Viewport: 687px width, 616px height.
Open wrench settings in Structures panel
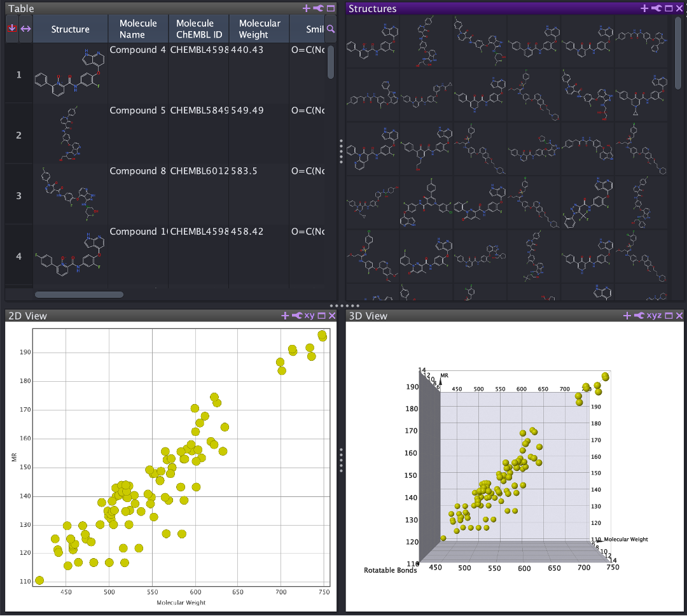(x=656, y=8)
